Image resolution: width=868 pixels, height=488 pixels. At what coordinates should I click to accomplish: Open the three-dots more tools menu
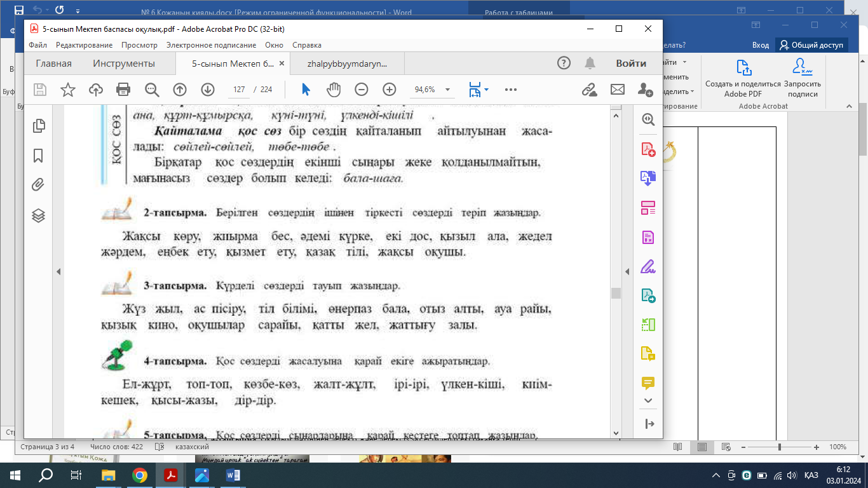click(511, 90)
